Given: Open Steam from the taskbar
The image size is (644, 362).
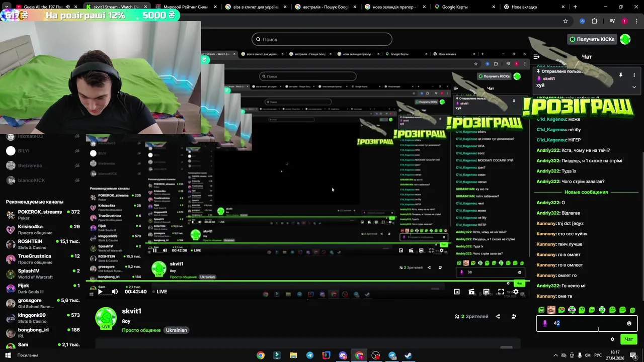Looking at the screenshot, I should pyautogui.click(x=409, y=355).
